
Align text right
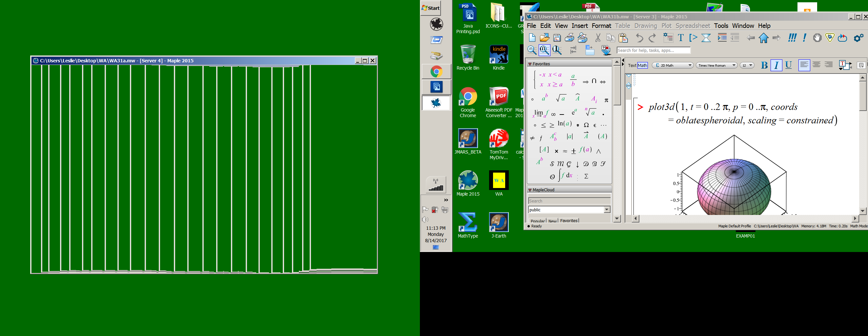[x=829, y=65]
